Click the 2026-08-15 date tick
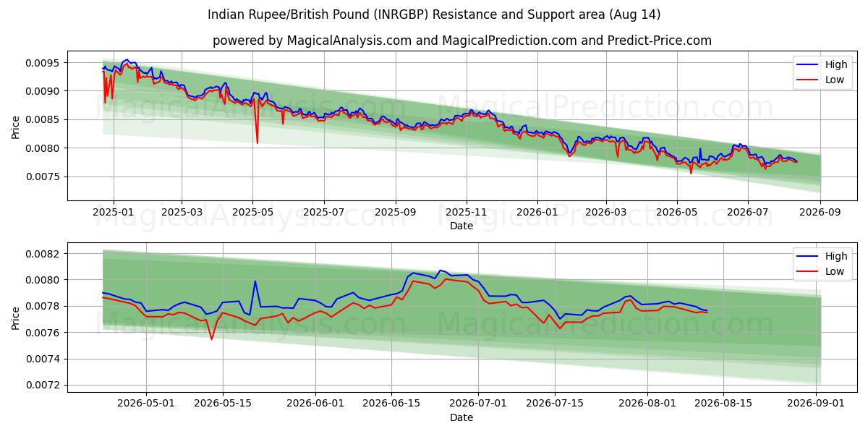This screenshot has height=434, width=868. click(x=724, y=404)
